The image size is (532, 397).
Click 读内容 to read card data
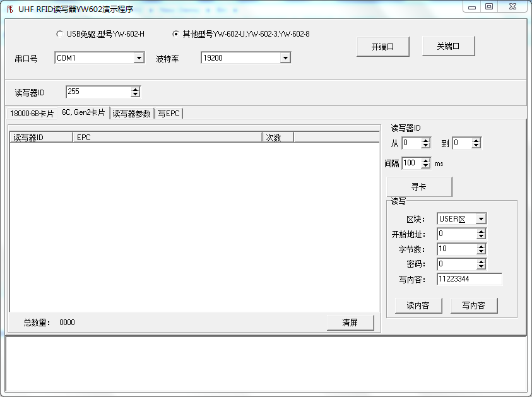click(x=418, y=305)
